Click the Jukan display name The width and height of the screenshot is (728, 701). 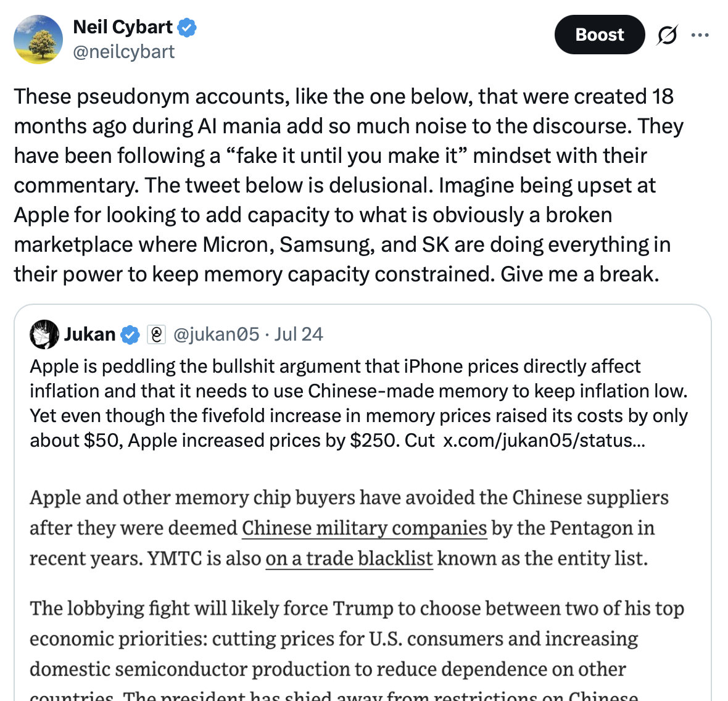pos(89,334)
